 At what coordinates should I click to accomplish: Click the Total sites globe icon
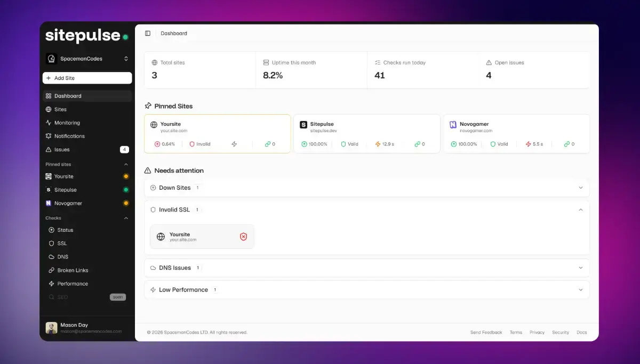[x=155, y=62]
